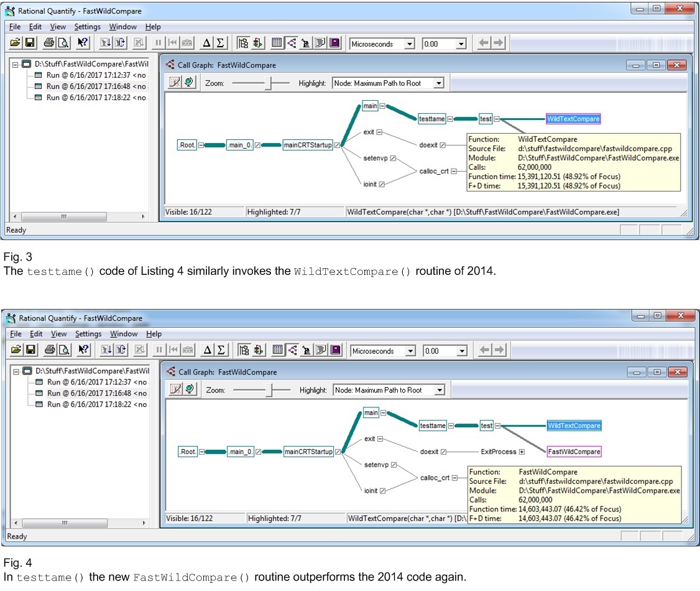The width and height of the screenshot is (700, 591).
Task: Open the 0.00 combo box in bottom toolbar
Action: [461, 351]
